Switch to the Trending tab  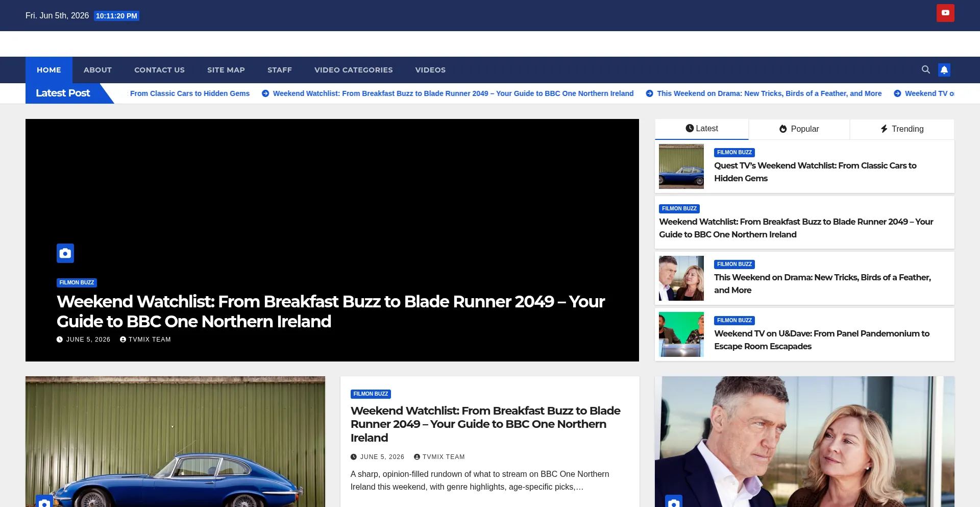(x=902, y=129)
